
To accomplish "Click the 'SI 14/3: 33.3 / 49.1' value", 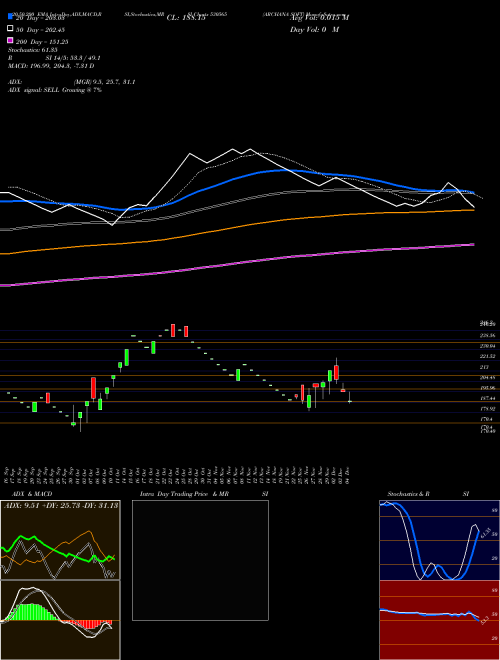I will click(x=73, y=58).
